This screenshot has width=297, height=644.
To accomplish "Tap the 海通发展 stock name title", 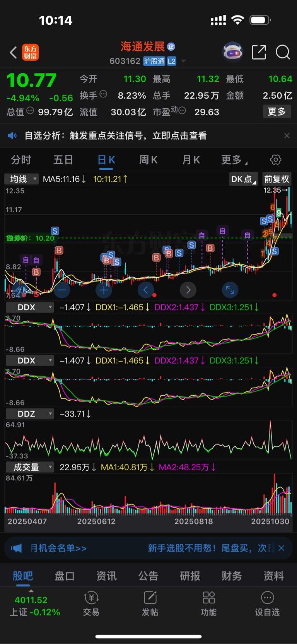I will (x=143, y=47).
